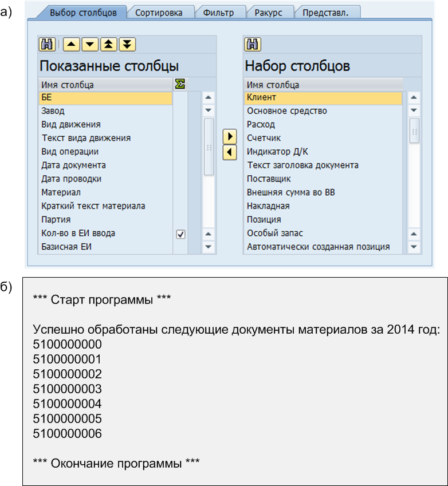
Task: Select the Материал row
Action: (105, 193)
